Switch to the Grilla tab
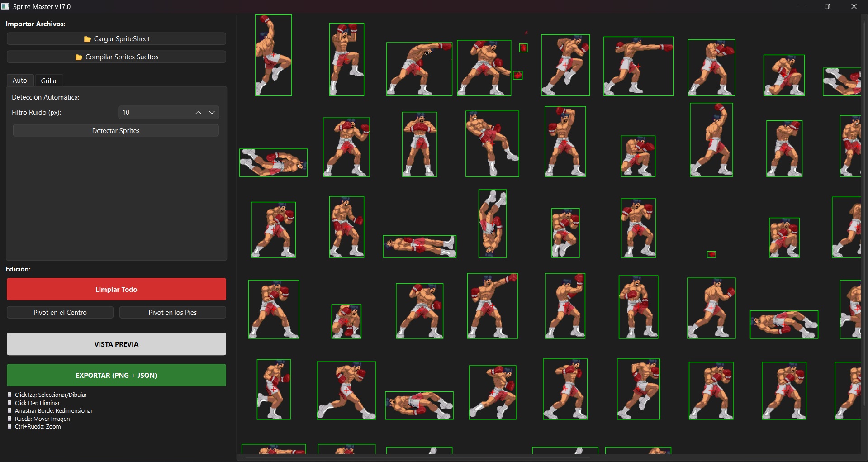The width and height of the screenshot is (868, 462). click(x=48, y=81)
